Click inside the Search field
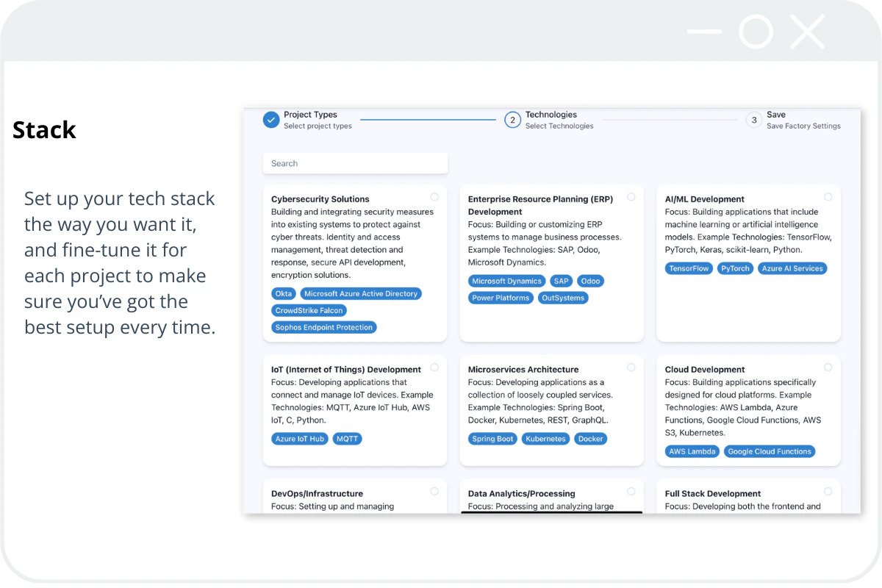The width and height of the screenshot is (882, 588). (355, 162)
